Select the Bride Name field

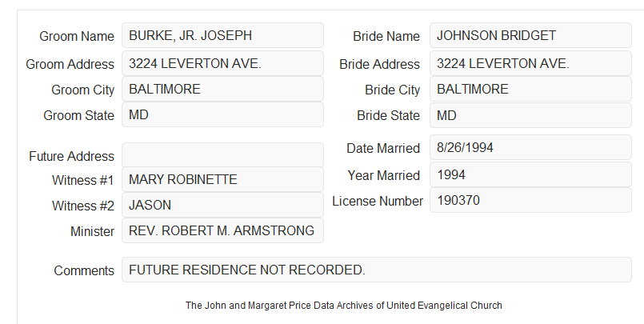(x=530, y=36)
